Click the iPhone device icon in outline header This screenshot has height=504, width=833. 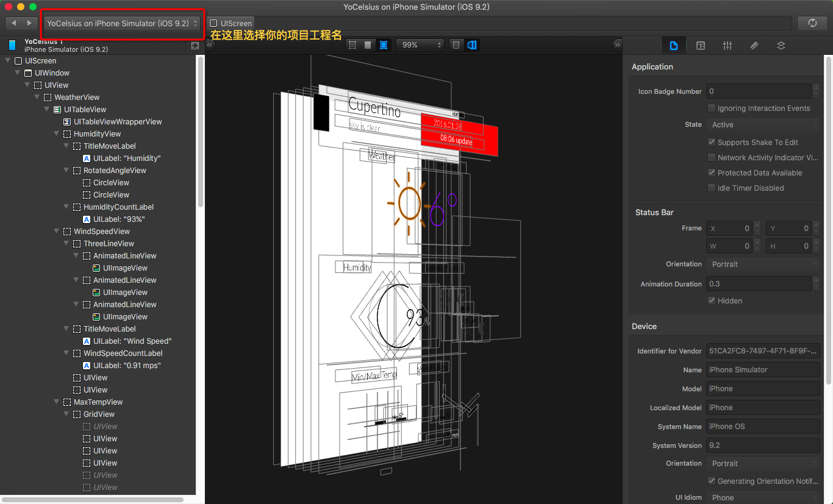pyautogui.click(x=12, y=45)
